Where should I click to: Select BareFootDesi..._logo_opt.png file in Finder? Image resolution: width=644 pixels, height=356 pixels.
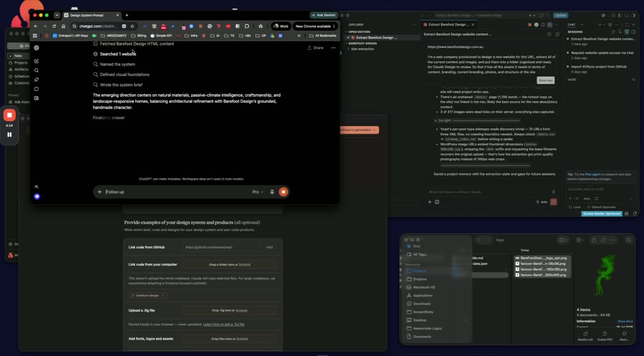click(x=543, y=258)
